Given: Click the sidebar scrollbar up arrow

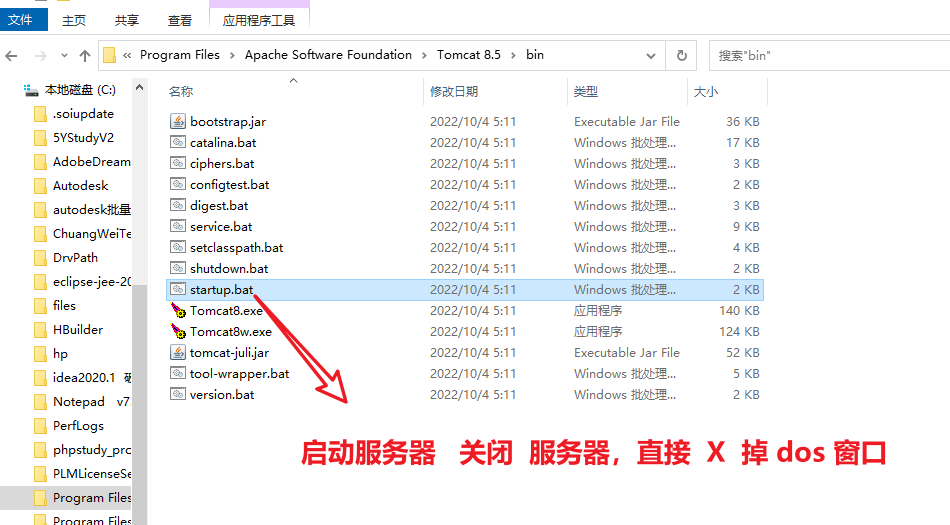Looking at the screenshot, I should 139,87.
